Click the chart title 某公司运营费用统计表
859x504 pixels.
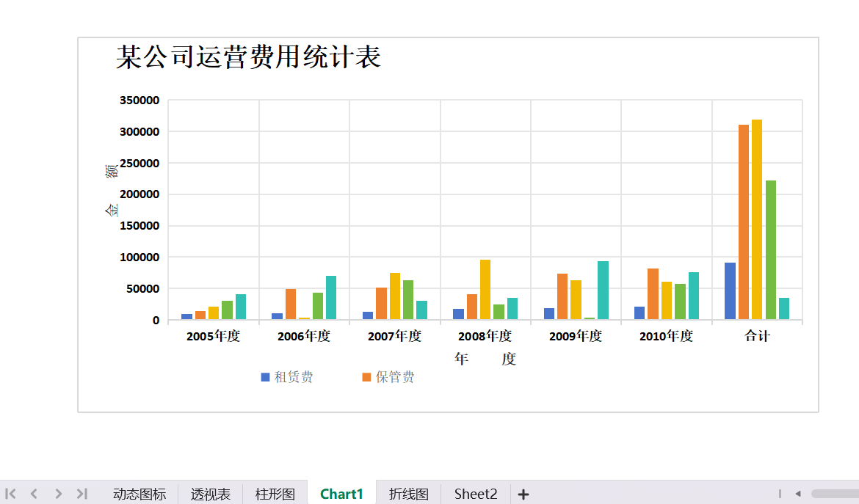click(x=248, y=57)
